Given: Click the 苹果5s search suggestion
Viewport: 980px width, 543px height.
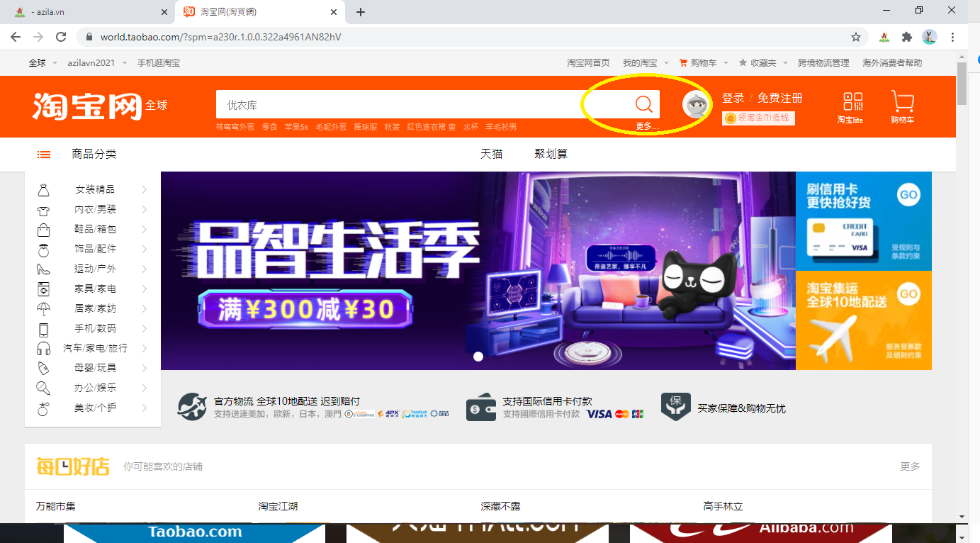Looking at the screenshot, I should pos(296,127).
